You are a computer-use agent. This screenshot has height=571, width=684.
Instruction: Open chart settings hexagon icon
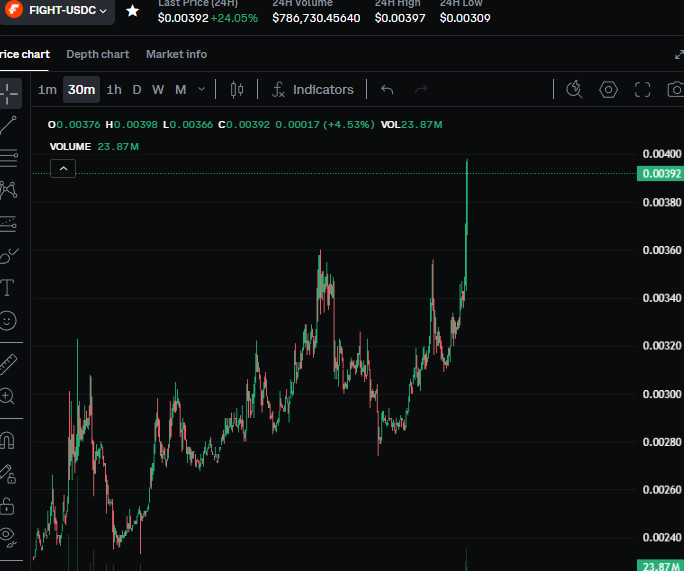pos(608,89)
